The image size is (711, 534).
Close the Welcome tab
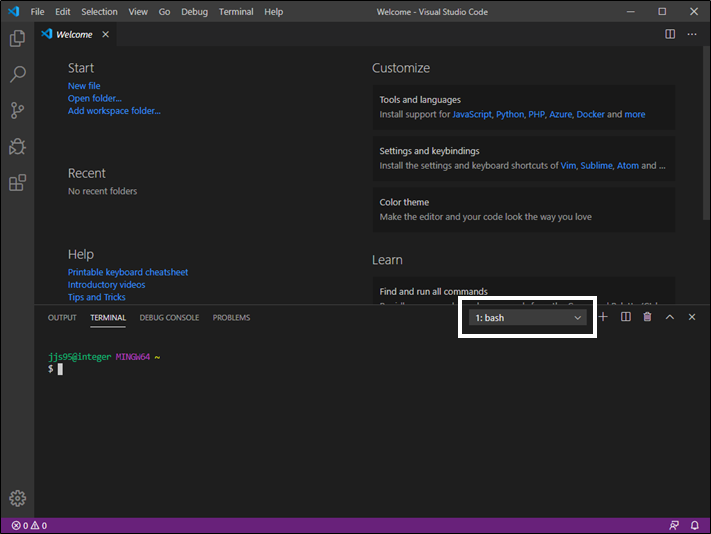click(105, 34)
